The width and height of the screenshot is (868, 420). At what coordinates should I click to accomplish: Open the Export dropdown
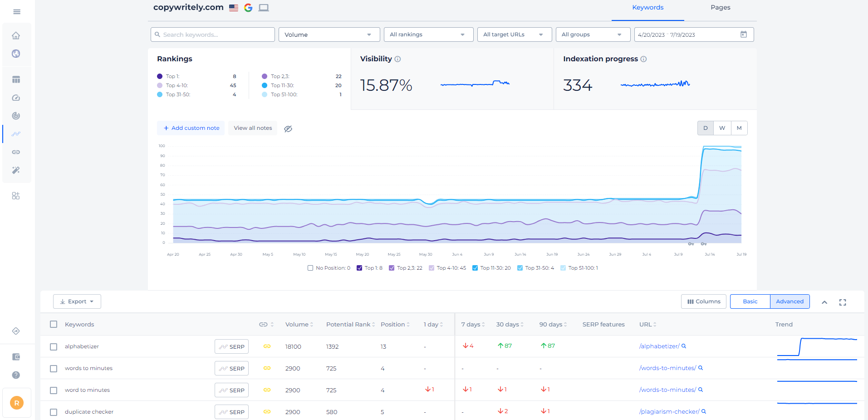77,301
